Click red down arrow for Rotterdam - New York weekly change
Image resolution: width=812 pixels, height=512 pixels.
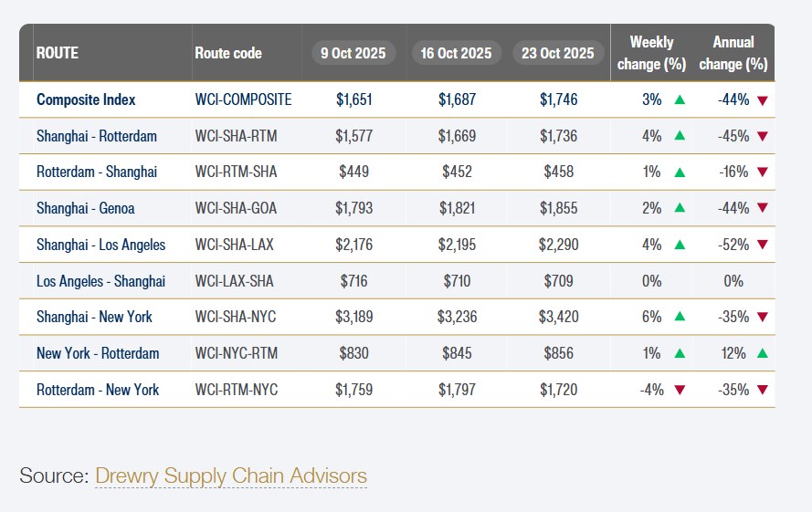tap(680, 390)
